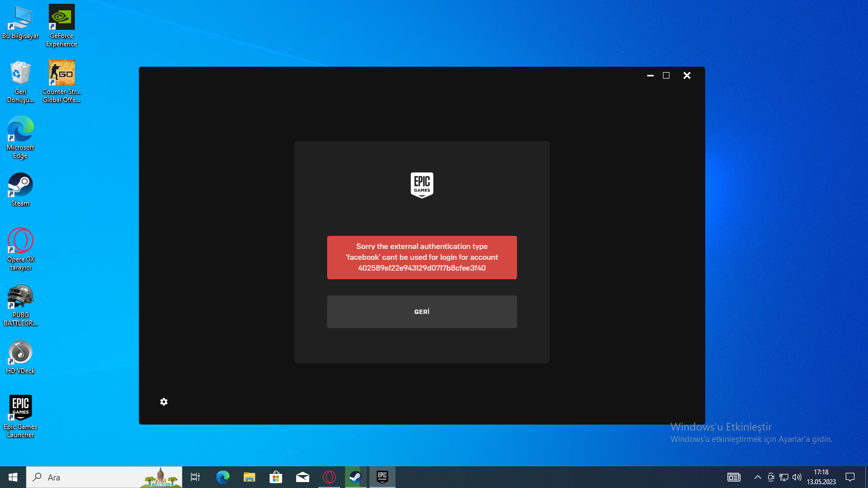Open Epic launcher settings gear
This screenshot has width=868, height=488.
pyautogui.click(x=164, y=402)
